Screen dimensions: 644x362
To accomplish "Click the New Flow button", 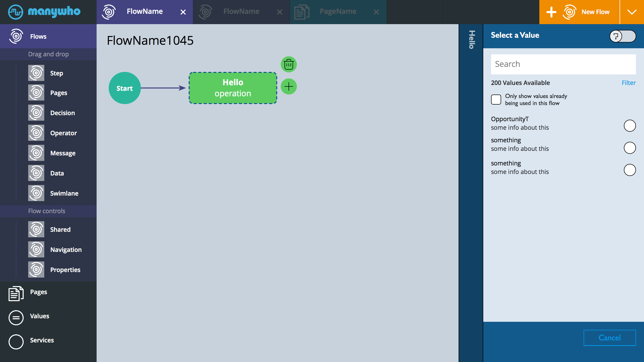I will tap(579, 12).
